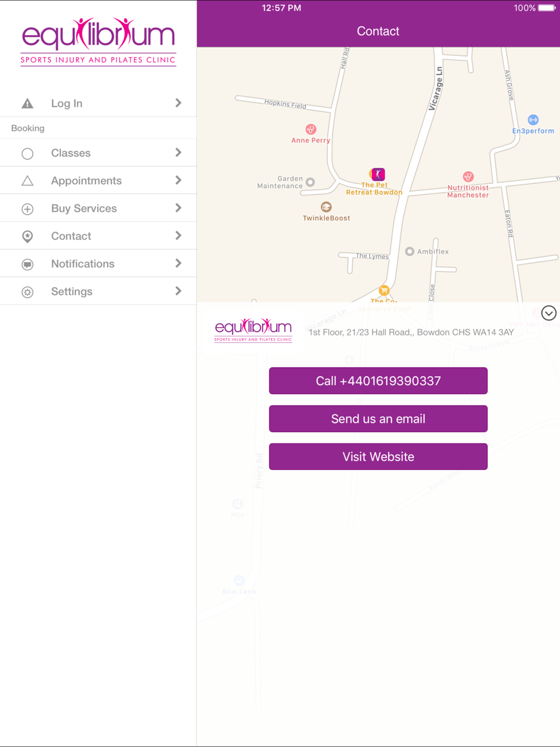Call the clinic at +4401619390337
The height and width of the screenshot is (747, 560).
pyautogui.click(x=378, y=381)
